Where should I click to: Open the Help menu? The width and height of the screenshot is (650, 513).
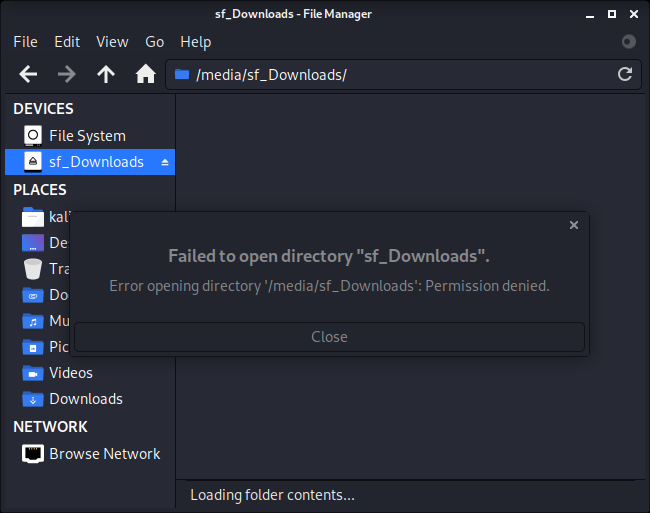195,41
